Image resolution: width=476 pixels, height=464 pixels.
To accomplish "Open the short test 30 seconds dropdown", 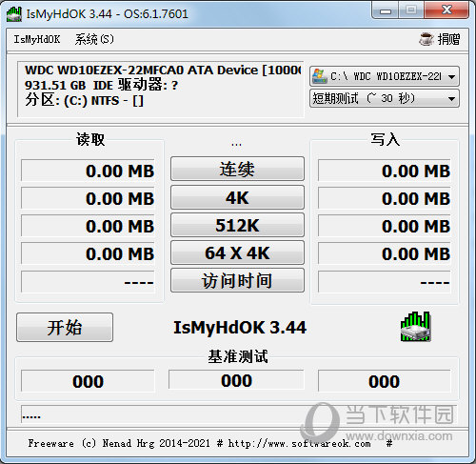I will pos(385,98).
